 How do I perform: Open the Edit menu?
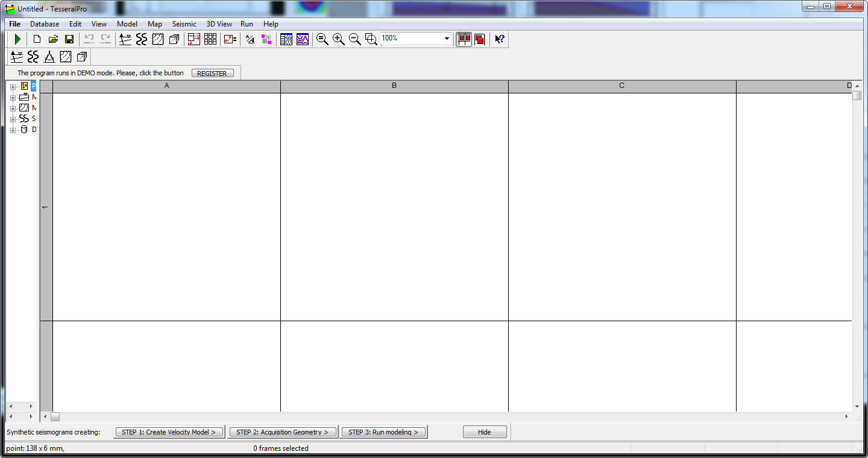(x=75, y=24)
